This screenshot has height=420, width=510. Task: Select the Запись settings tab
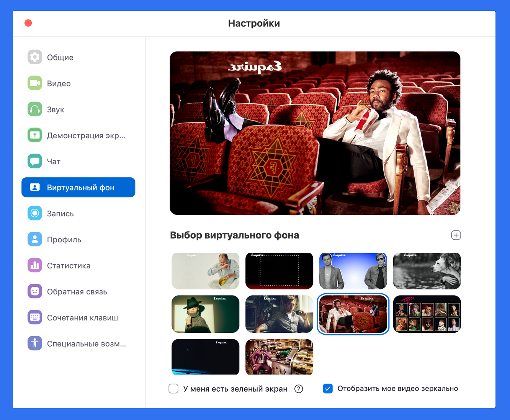78,214
